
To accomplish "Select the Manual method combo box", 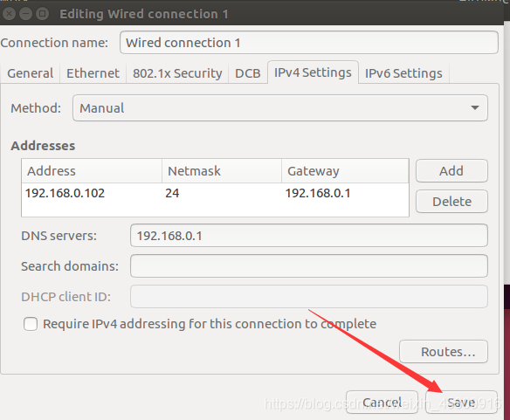I will click(x=280, y=108).
